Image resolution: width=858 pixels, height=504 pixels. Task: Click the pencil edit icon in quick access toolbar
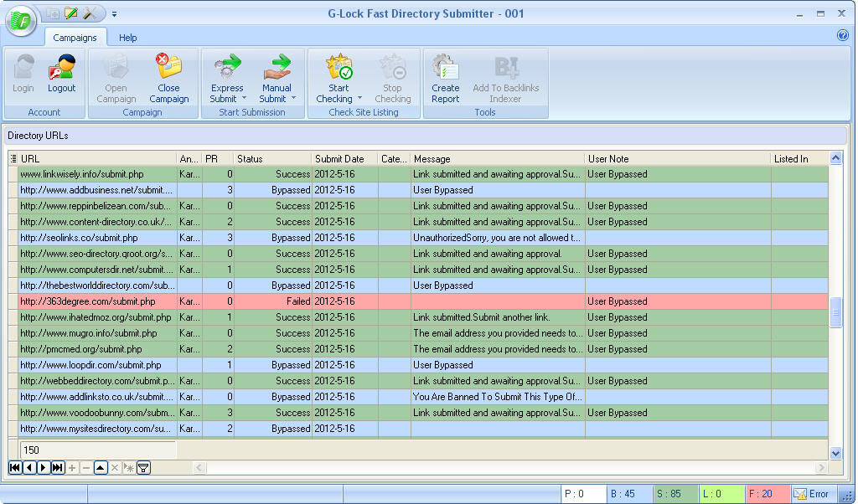(x=71, y=13)
